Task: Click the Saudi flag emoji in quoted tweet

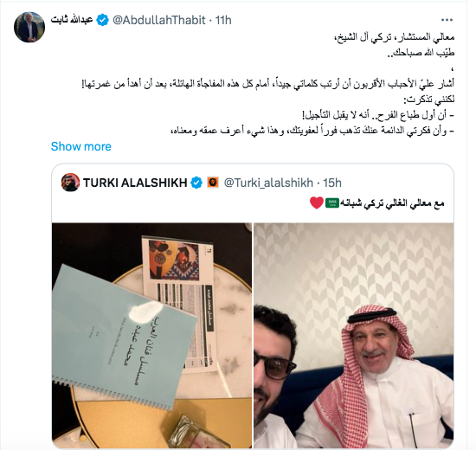Action: [x=332, y=202]
